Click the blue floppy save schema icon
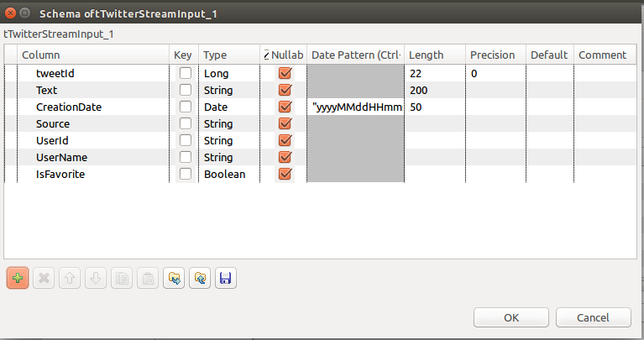Screen dimensions: 644x340 click(x=226, y=279)
